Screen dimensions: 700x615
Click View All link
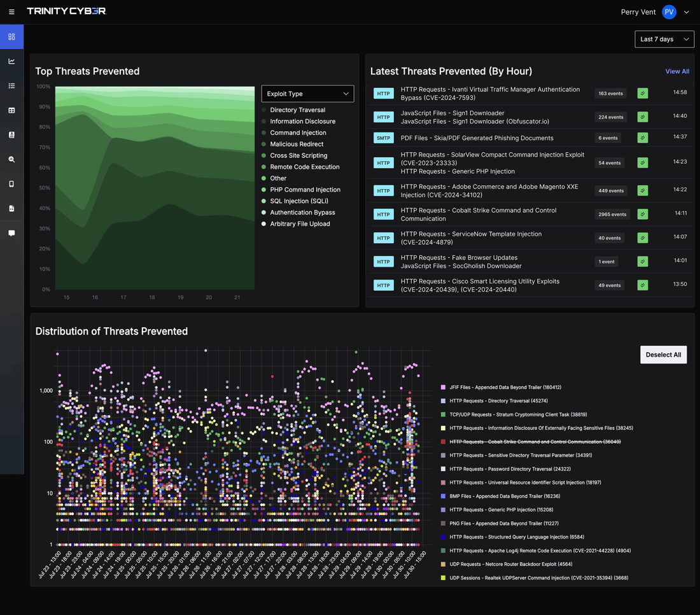click(x=677, y=71)
